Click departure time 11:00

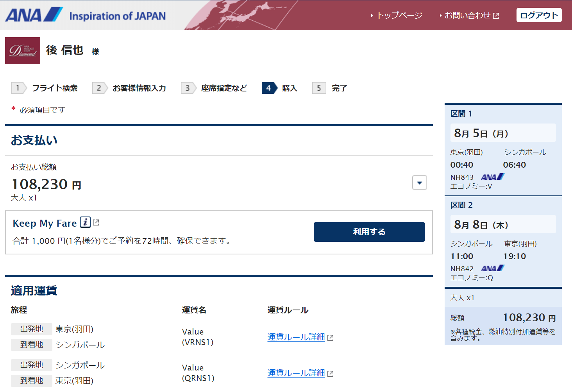pyautogui.click(x=462, y=256)
